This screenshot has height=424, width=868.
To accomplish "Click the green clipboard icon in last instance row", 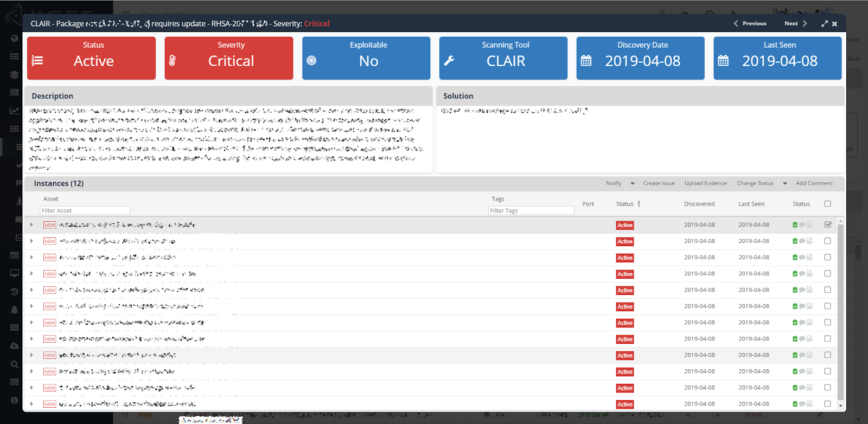I will (x=795, y=404).
